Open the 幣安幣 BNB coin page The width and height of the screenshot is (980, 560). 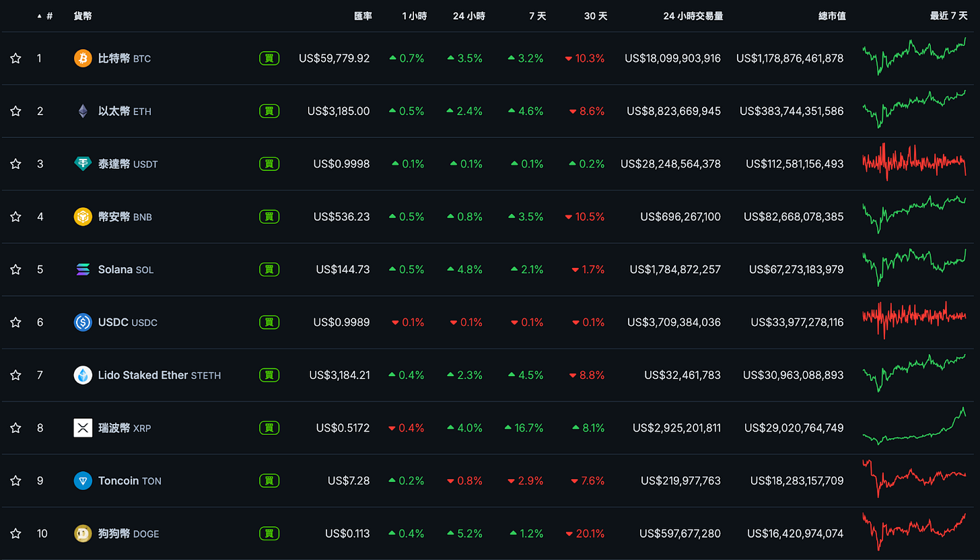(125, 217)
